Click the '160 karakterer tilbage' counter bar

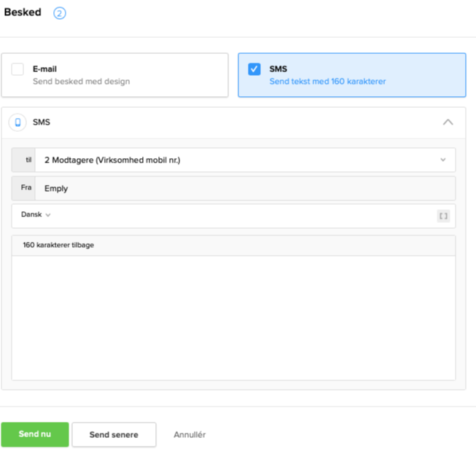click(233, 246)
